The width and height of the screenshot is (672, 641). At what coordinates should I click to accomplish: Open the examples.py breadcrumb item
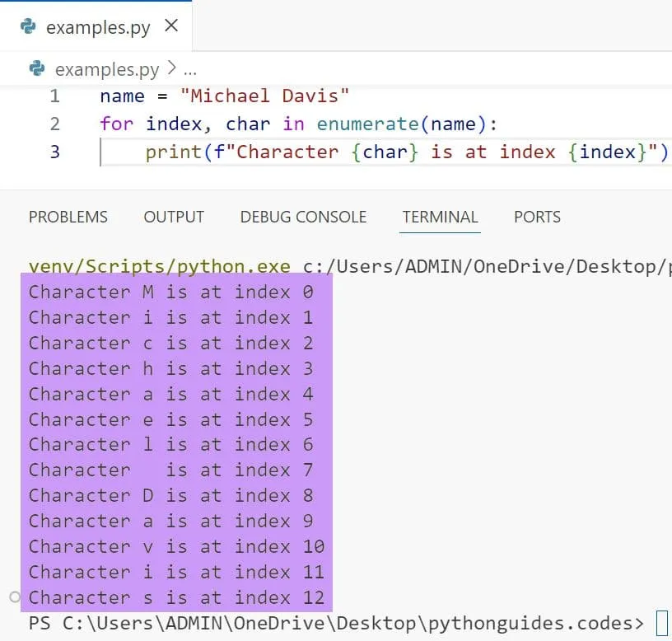(x=107, y=69)
